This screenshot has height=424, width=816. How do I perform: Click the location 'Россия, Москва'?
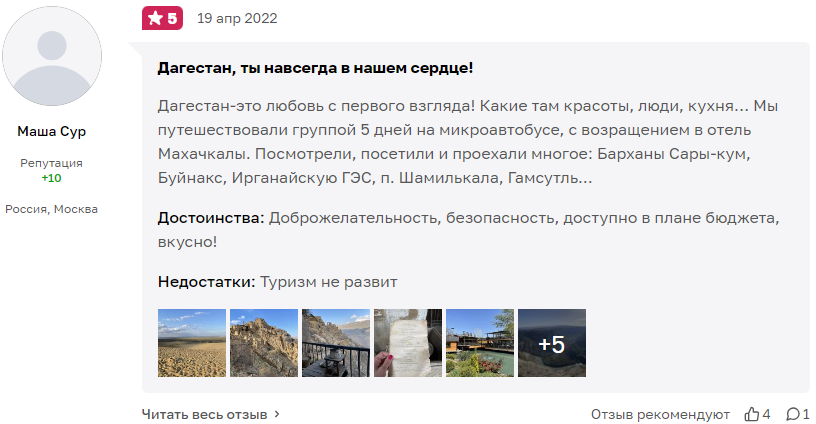52,209
